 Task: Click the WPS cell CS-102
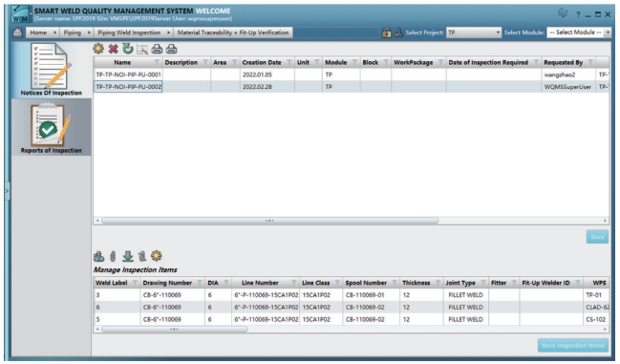[x=595, y=319]
